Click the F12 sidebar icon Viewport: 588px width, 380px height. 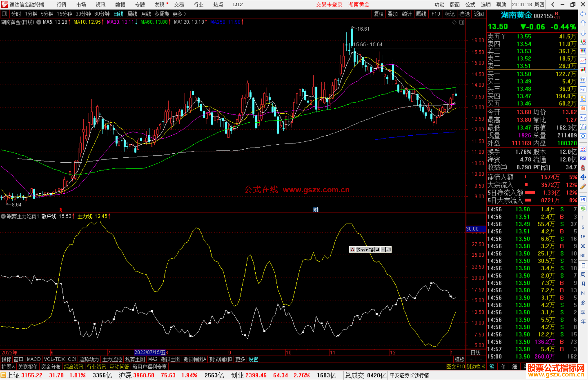pos(583,118)
